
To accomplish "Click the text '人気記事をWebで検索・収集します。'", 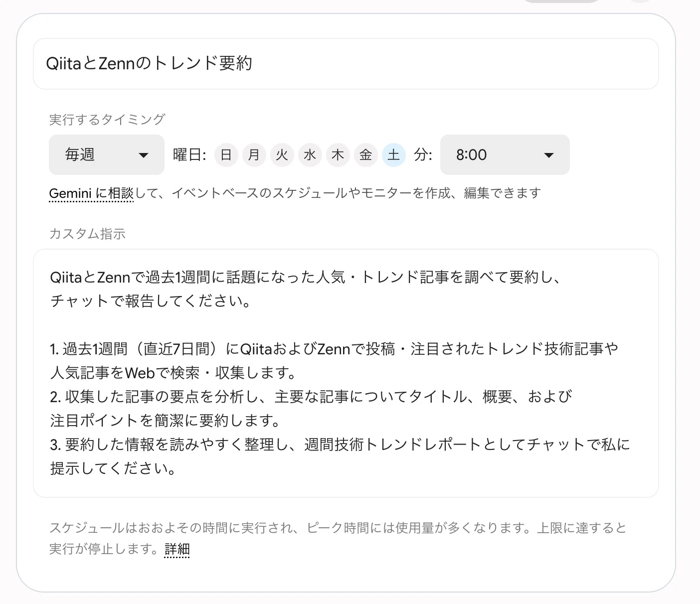I will coord(174,373).
